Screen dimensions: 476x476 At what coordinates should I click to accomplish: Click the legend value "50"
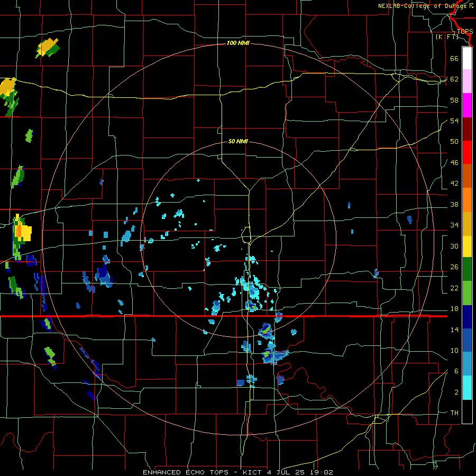(x=454, y=141)
